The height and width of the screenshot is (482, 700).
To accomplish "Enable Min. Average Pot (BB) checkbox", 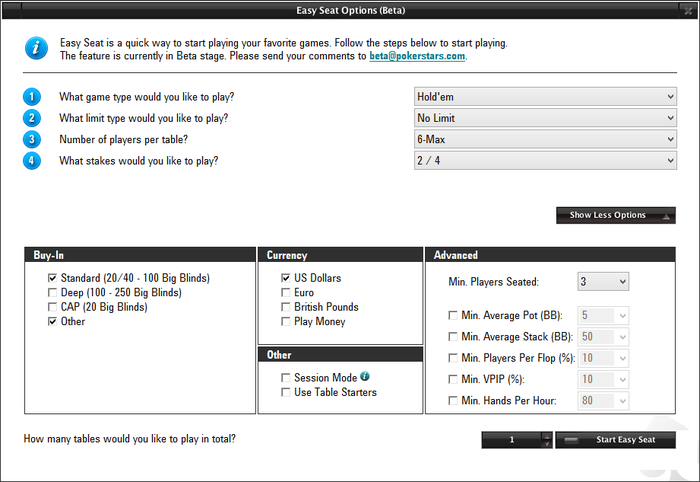I will click(453, 316).
